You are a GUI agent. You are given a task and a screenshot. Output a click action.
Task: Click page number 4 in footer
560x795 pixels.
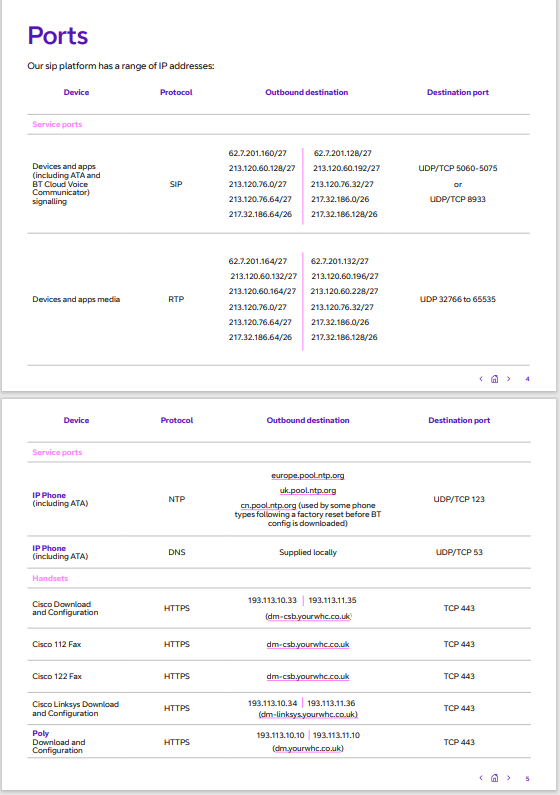pyautogui.click(x=528, y=379)
